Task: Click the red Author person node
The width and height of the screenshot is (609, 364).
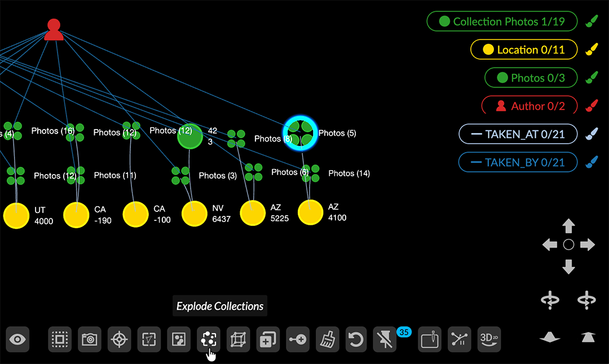Action: pos(54,30)
